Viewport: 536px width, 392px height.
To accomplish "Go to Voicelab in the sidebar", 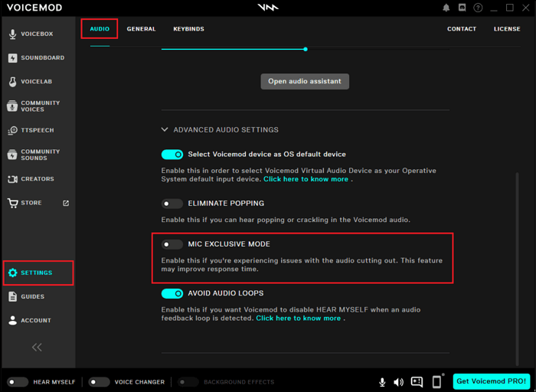I will coord(37,82).
